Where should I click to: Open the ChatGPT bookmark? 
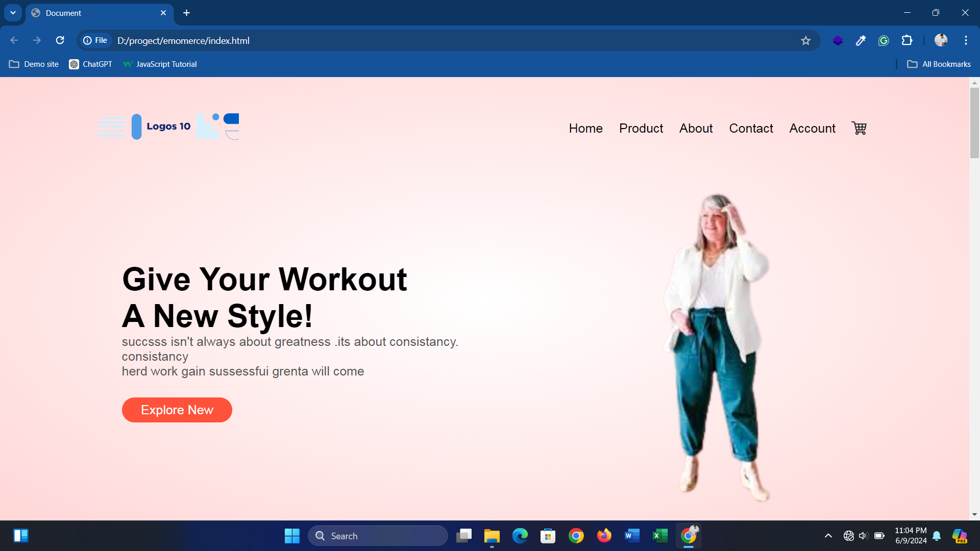[x=91, y=64]
